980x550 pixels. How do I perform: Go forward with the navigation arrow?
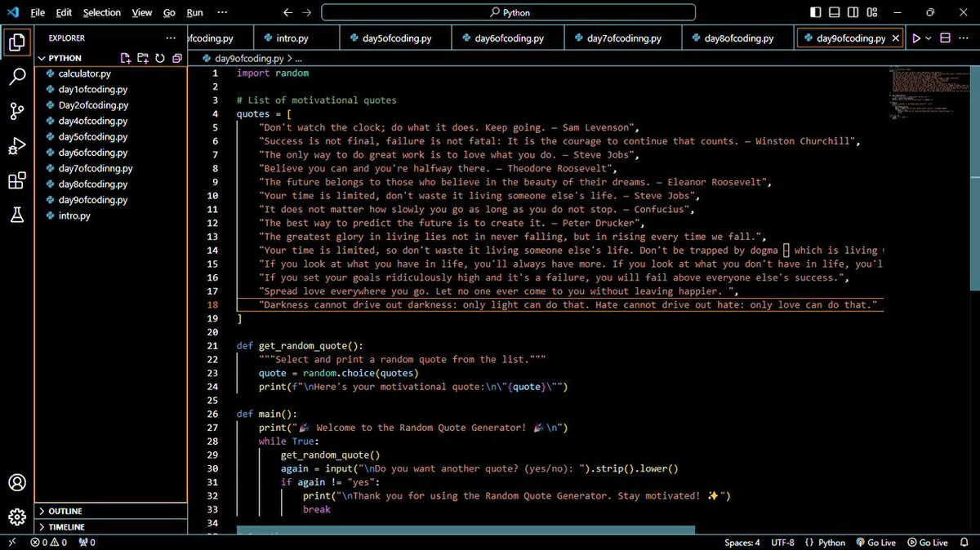click(307, 12)
